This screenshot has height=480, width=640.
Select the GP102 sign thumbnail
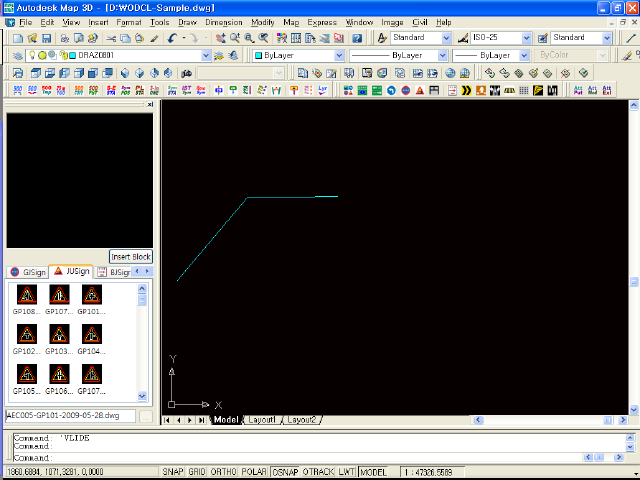click(27, 338)
